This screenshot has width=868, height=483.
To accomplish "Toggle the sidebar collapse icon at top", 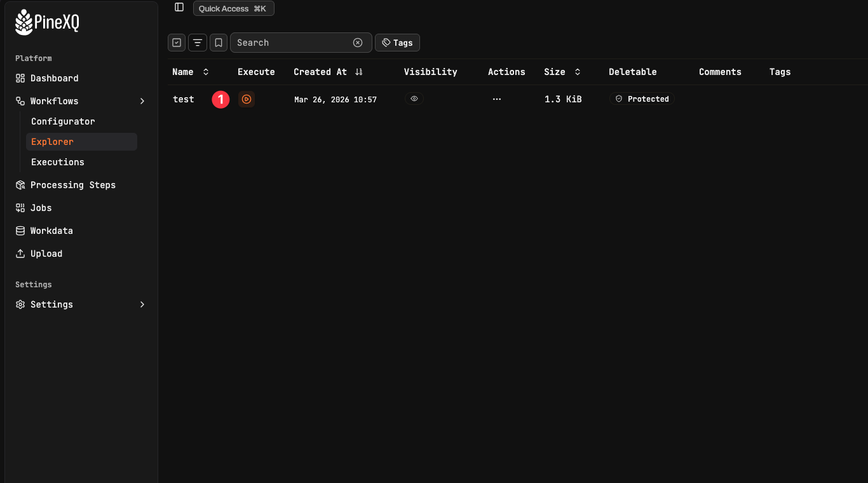I will click(x=179, y=8).
